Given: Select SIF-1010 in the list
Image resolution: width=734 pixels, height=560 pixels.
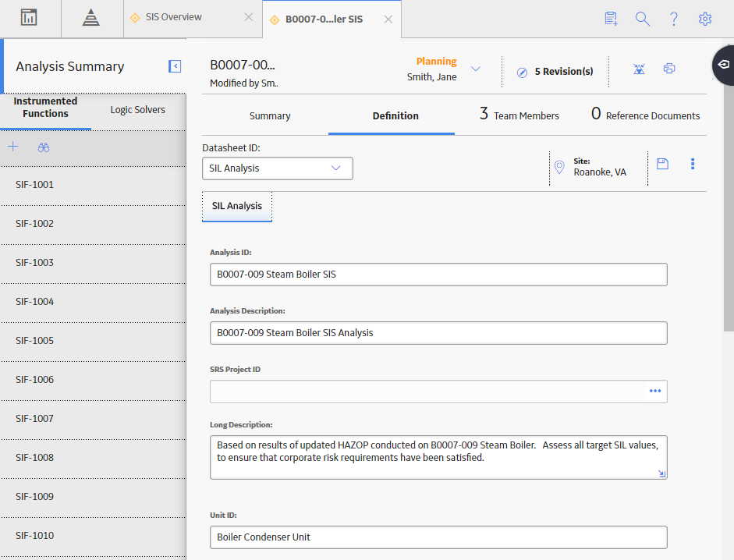Looking at the screenshot, I should click(93, 536).
